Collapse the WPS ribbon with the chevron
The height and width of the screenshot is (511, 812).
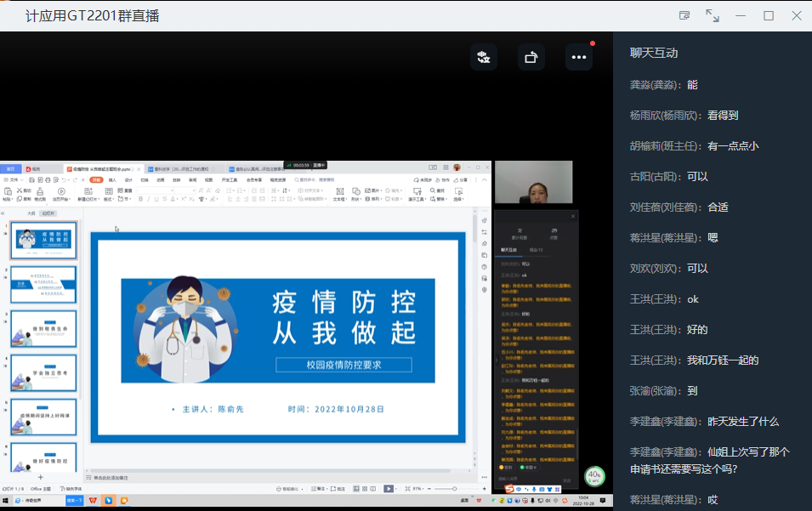coord(484,179)
